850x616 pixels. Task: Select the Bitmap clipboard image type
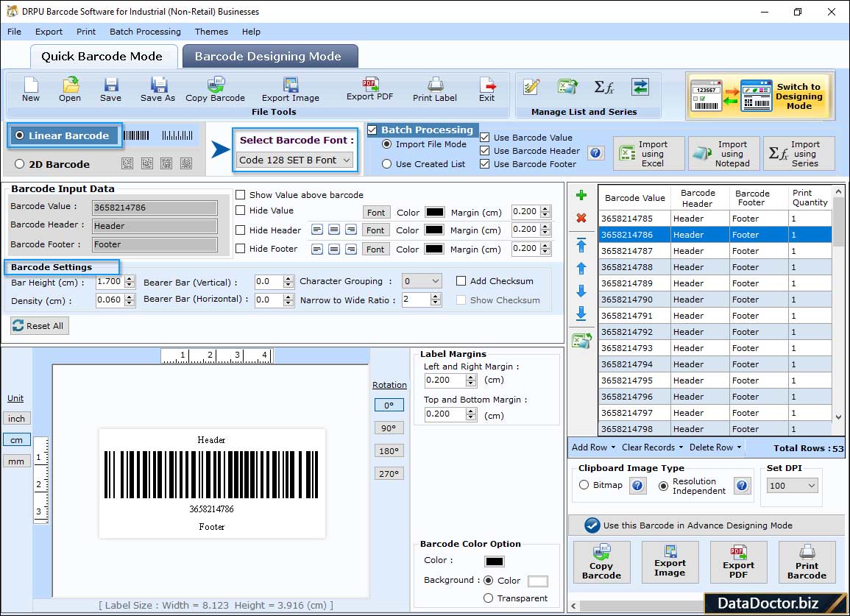[584, 485]
